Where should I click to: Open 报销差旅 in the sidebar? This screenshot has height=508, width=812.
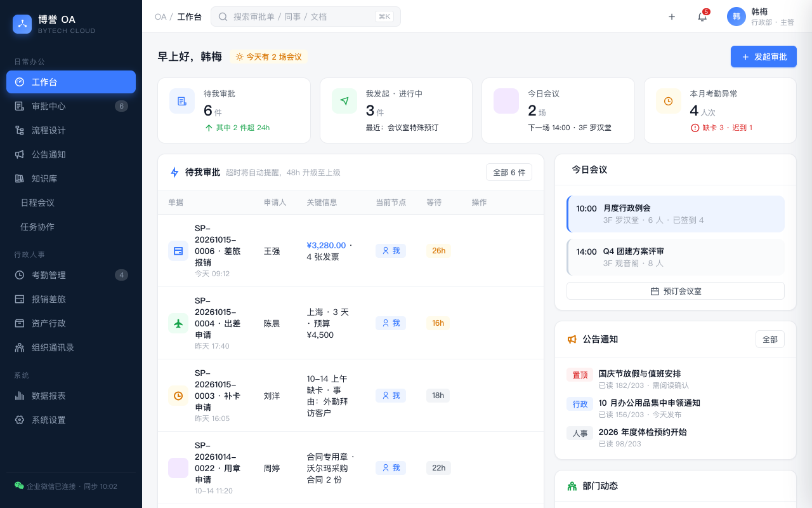click(x=71, y=299)
